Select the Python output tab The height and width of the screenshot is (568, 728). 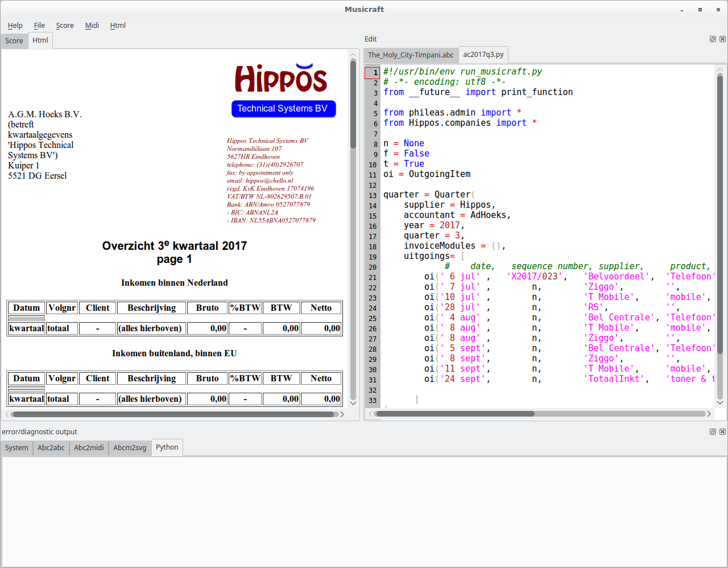[167, 447]
